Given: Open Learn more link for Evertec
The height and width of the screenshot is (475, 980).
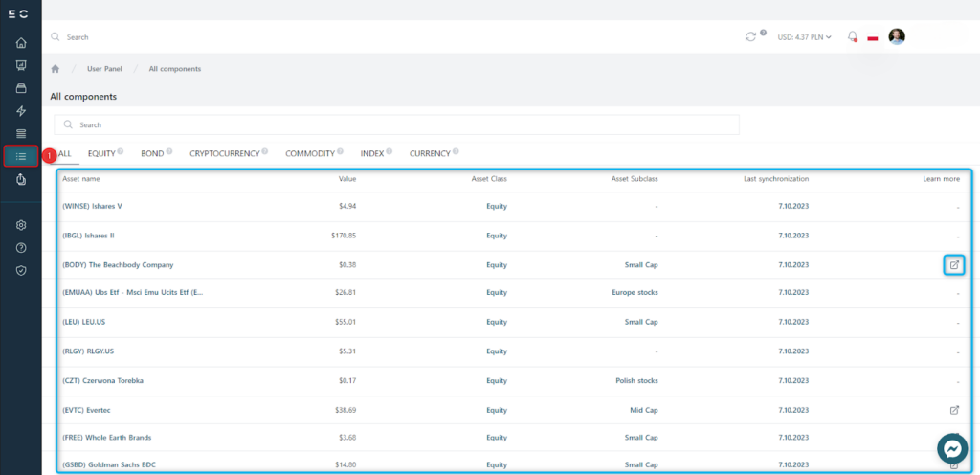Looking at the screenshot, I should click(953, 410).
